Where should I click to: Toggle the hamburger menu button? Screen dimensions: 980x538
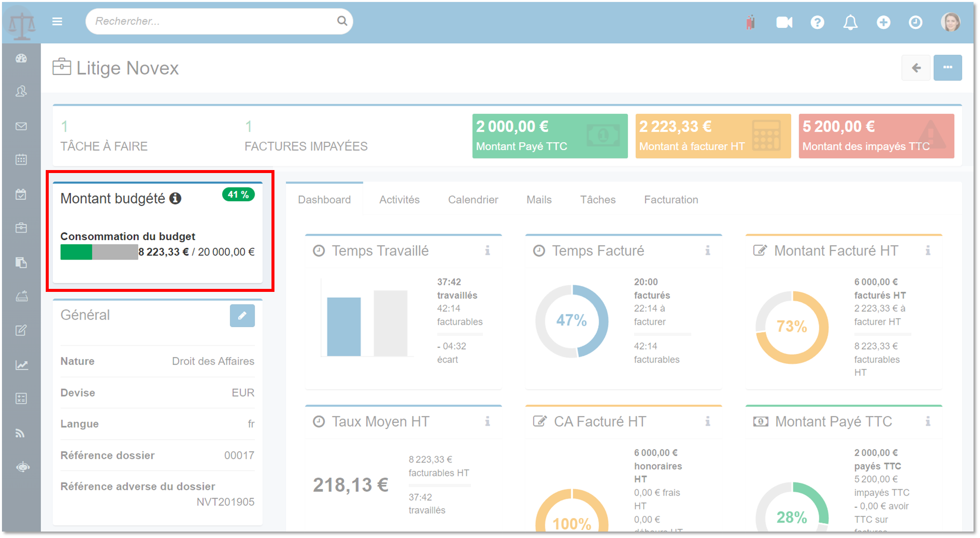tap(57, 21)
